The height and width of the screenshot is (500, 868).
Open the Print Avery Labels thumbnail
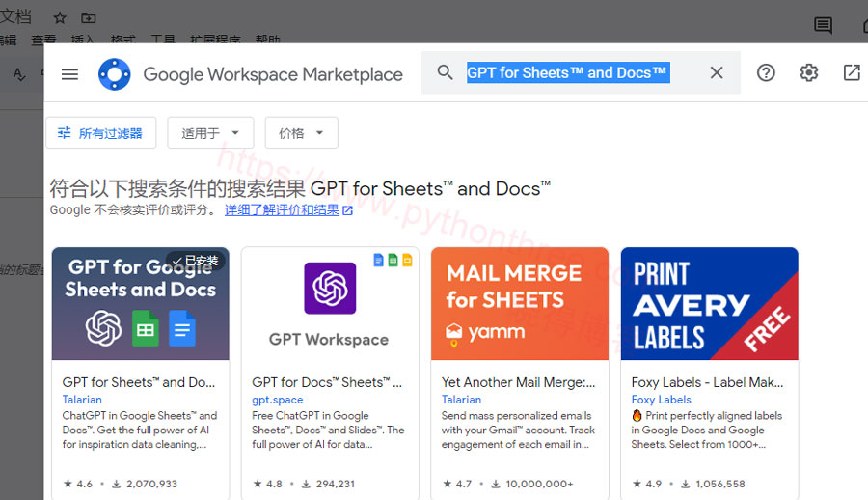click(x=710, y=304)
